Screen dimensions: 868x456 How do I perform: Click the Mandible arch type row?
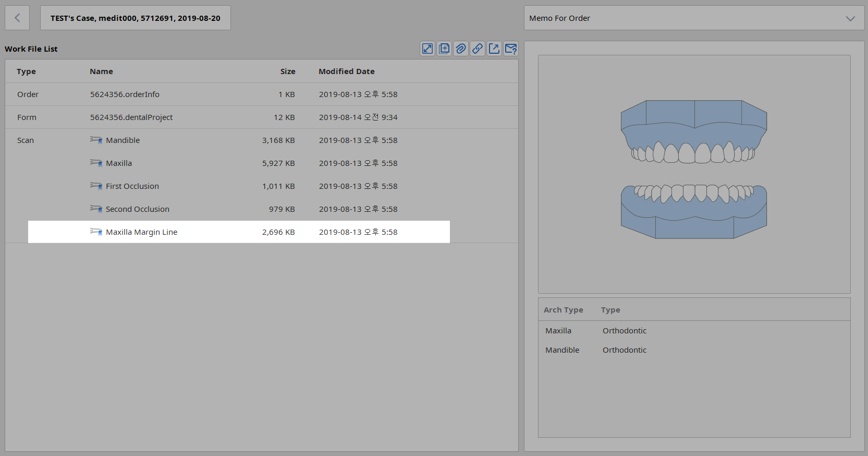(694, 350)
